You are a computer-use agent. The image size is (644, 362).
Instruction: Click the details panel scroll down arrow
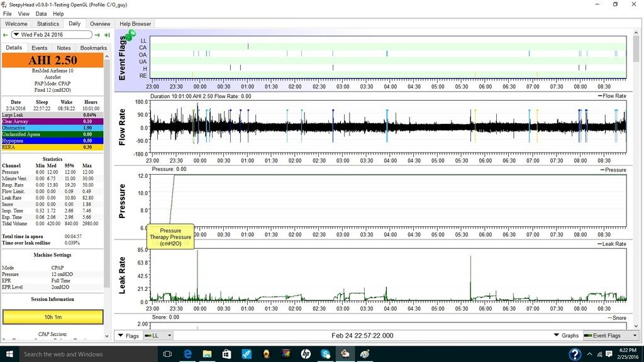click(x=107, y=336)
